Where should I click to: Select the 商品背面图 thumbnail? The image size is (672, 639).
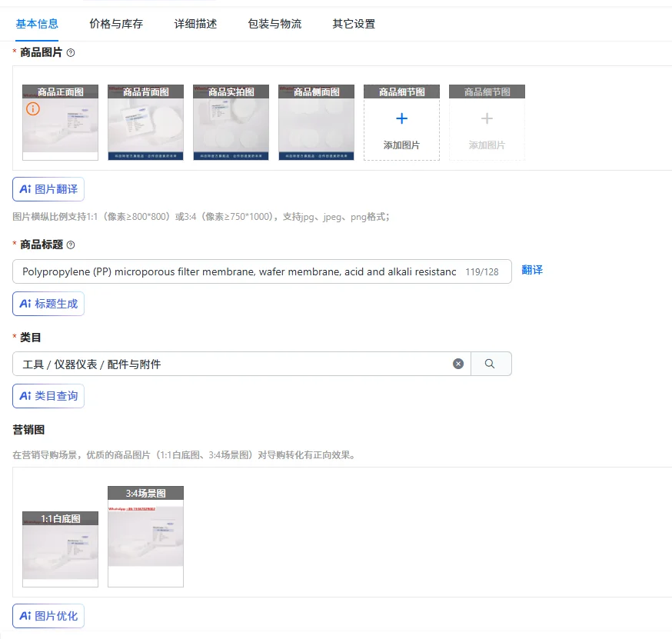(x=146, y=122)
